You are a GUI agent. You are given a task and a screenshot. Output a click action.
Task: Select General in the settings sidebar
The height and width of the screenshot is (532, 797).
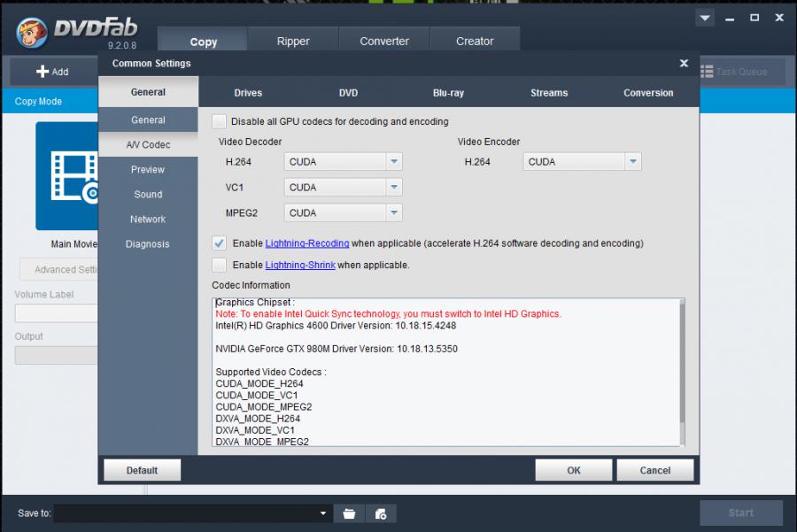(148, 120)
